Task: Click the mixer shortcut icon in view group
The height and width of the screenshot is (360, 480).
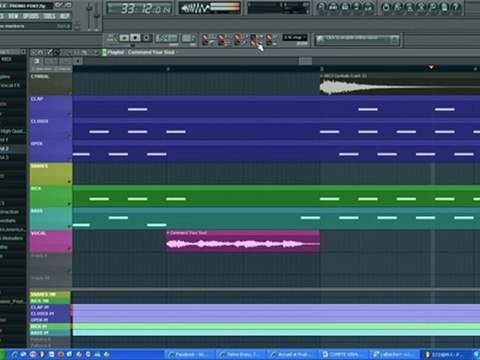Action: click(x=368, y=7)
